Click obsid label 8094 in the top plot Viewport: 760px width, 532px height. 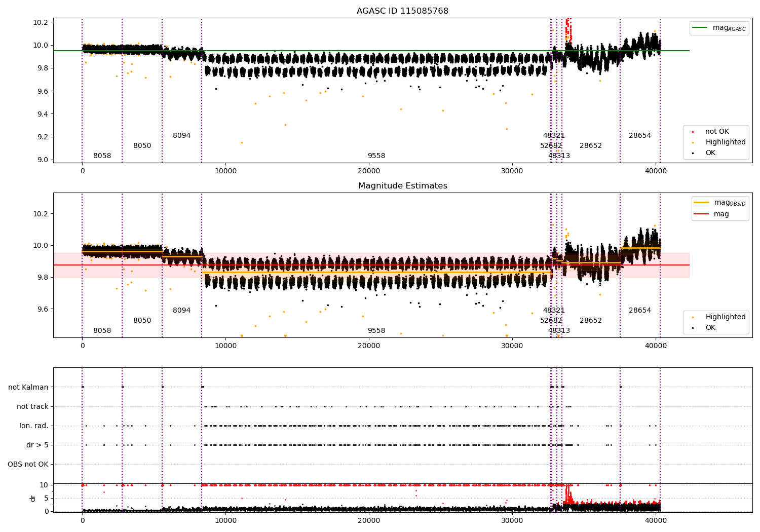tap(181, 136)
